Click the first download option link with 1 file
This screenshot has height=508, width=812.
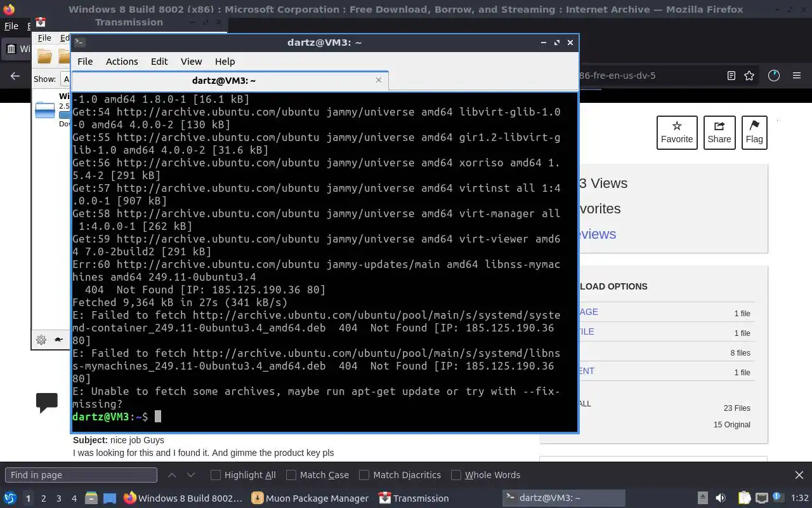pyautogui.click(x=588, y=312)
